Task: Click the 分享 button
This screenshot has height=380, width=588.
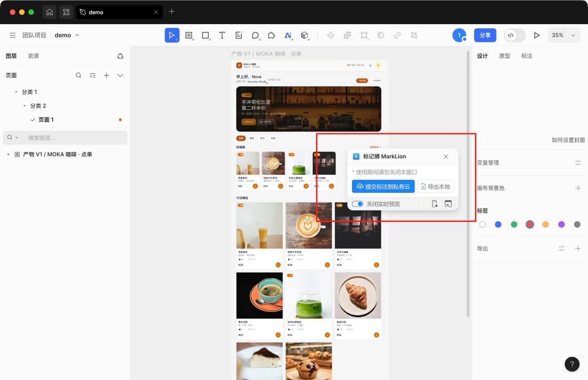Action: point(485,35)
